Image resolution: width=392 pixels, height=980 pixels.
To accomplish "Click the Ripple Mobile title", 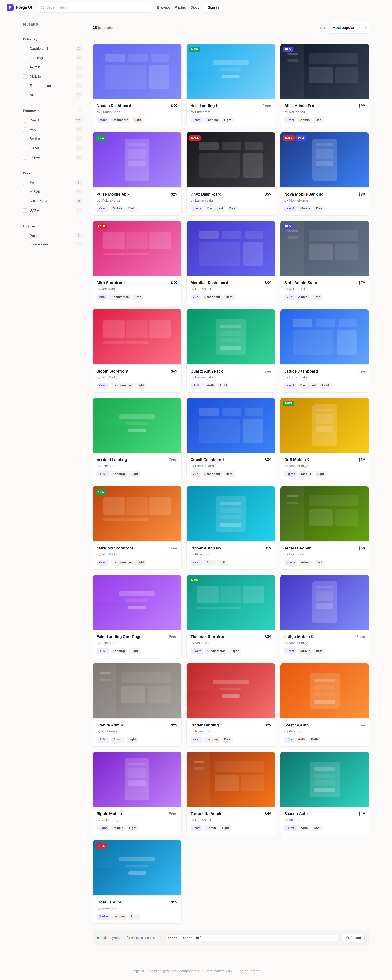I will (109, 814).
